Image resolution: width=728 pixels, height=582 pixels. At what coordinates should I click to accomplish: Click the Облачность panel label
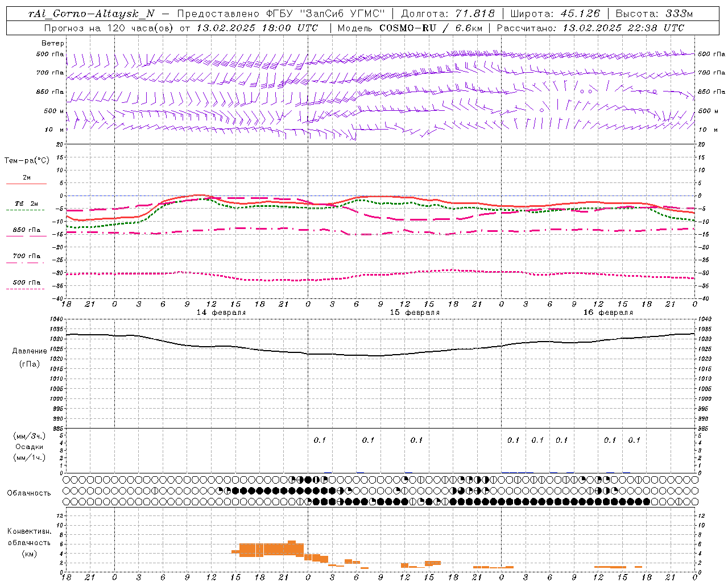pos(29,493)
